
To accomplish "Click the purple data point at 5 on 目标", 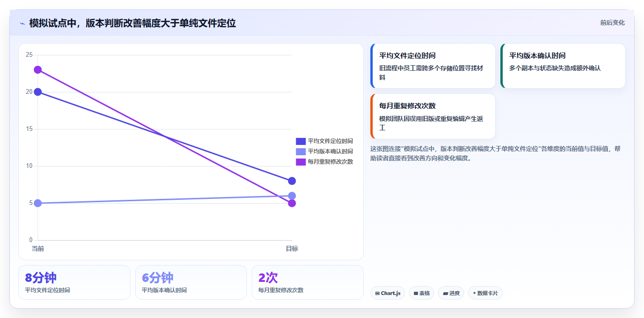I will [x=292, y=203].
